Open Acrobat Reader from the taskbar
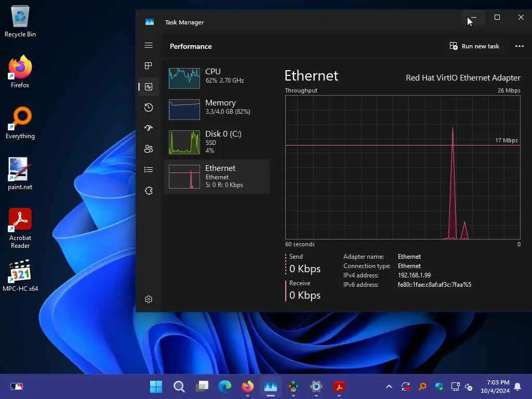This screenshot has width=532, height=399. [x=339, y=387]
